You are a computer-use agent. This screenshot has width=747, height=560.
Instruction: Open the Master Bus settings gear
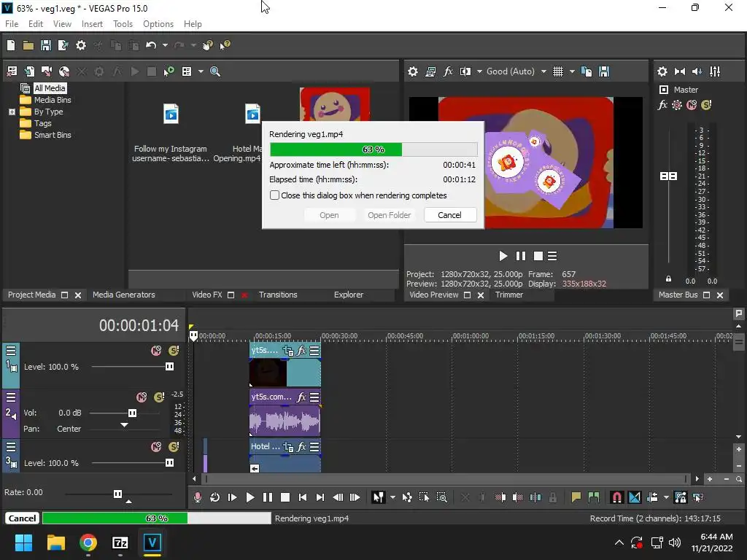[x=662, y=71]
